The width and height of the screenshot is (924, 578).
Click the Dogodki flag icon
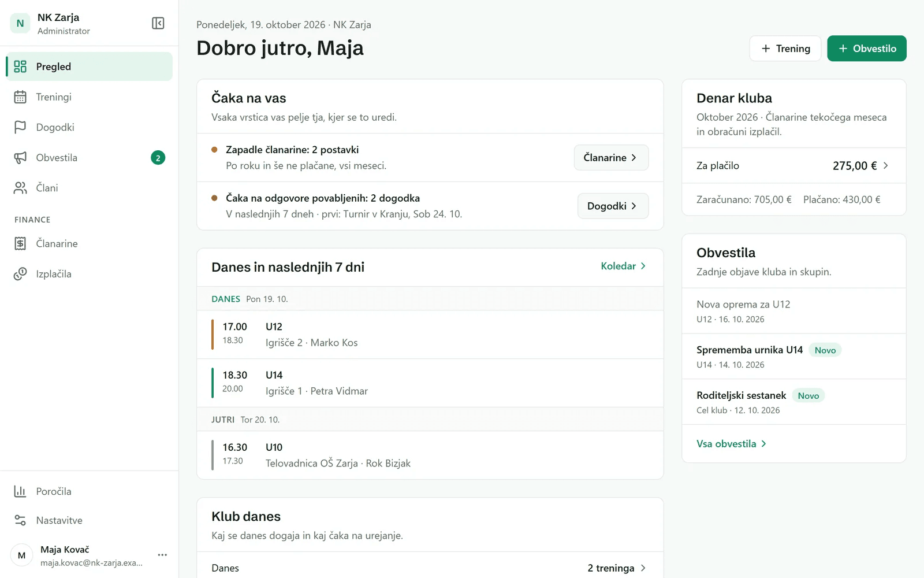click(20, 127)
